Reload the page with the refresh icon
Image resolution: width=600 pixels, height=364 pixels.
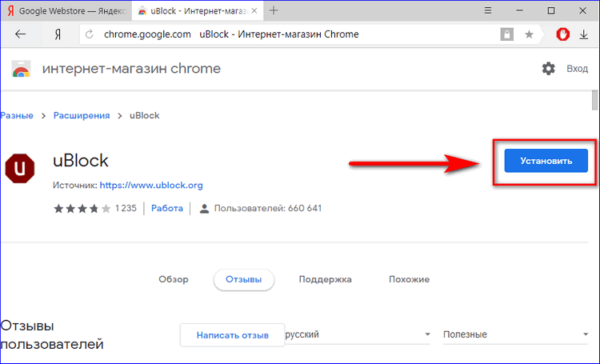tap(89, 34)
